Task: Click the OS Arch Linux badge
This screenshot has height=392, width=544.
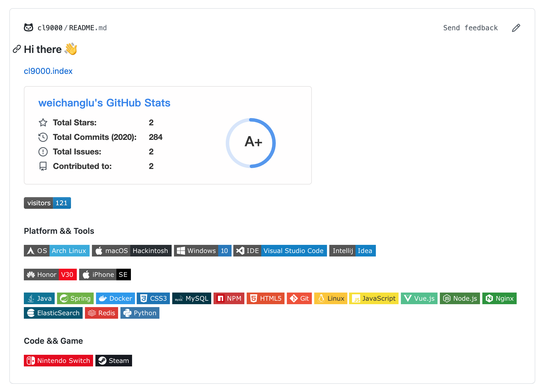Action: click(57, 251)
